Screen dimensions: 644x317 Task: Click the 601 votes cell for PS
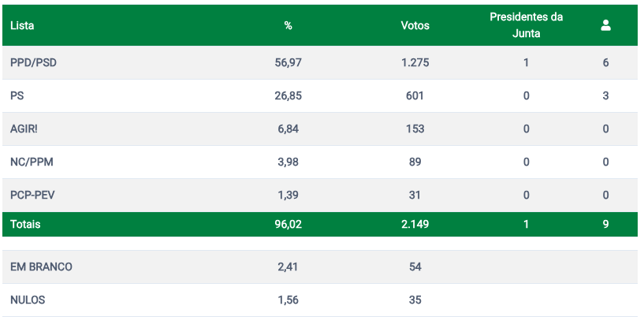click(x=415, y=95)
